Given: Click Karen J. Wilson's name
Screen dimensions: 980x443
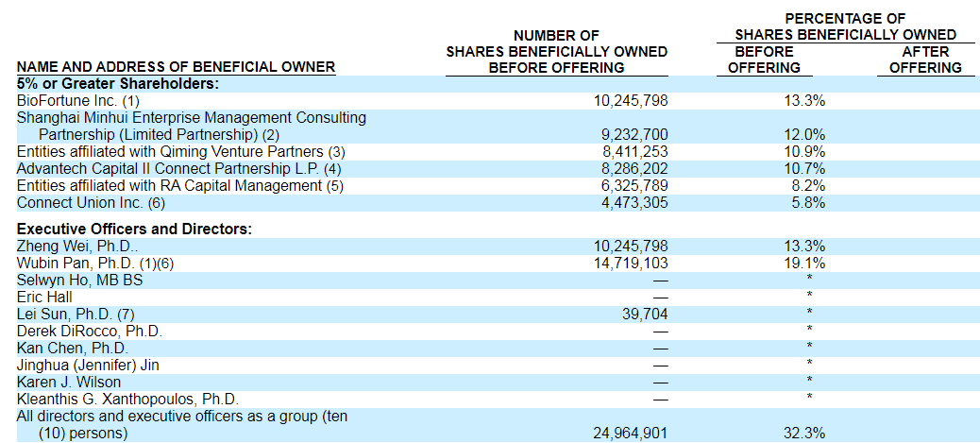Looking at the screenshot, I should point(69,383).
